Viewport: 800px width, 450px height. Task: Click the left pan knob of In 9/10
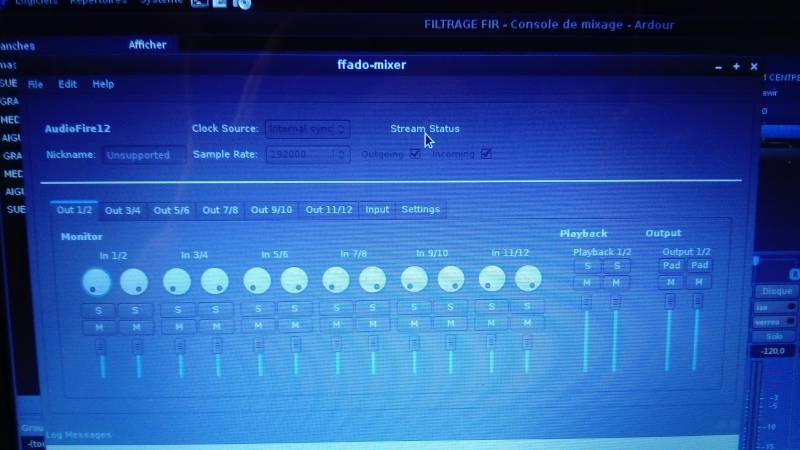pyautogui.click(x=414, y=279)
